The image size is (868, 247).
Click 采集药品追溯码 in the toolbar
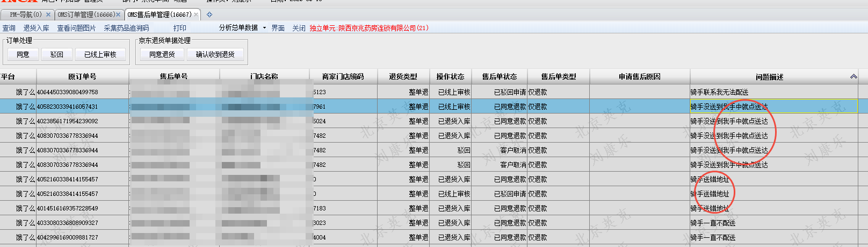click(x=126, y=28)
